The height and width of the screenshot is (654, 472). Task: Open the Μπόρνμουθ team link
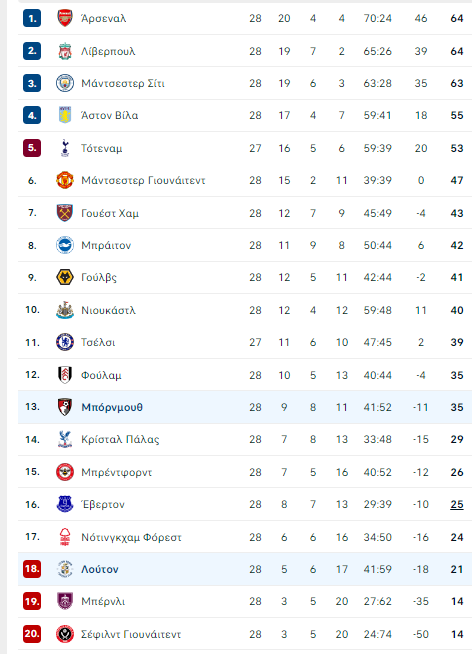[112, 407]
